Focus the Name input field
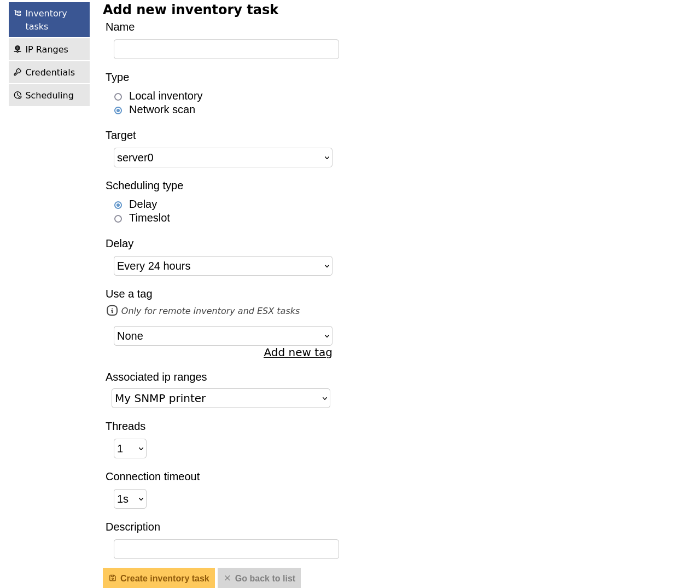Screen dimensions: 700x588 (x=226, y=49)
